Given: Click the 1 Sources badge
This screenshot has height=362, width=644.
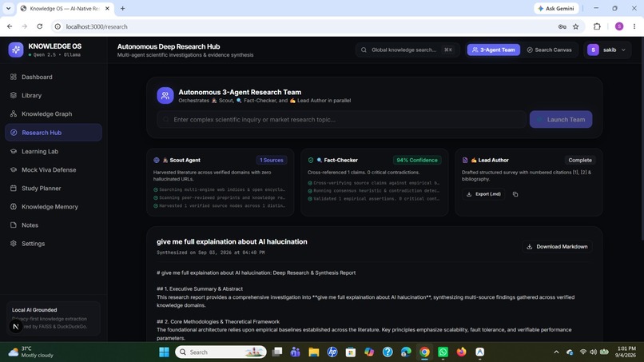Looking at the screenshot, I should (x=272, y=161).
